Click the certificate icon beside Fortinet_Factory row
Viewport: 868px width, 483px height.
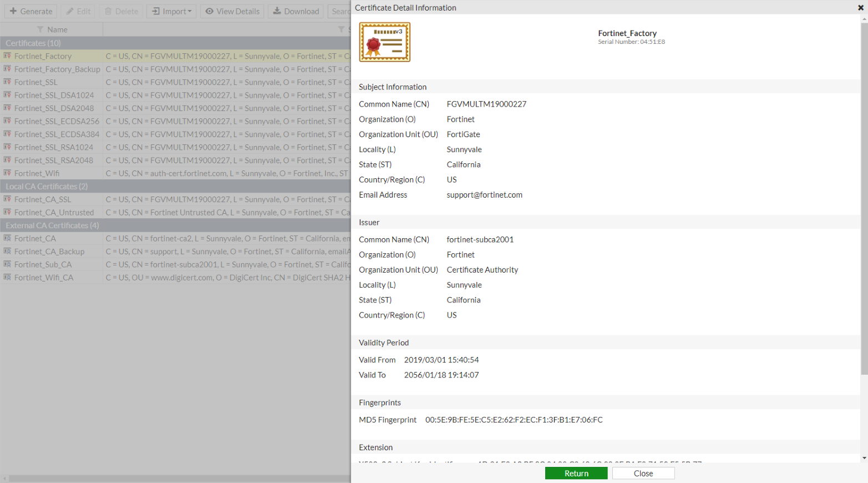coord(7,56)
